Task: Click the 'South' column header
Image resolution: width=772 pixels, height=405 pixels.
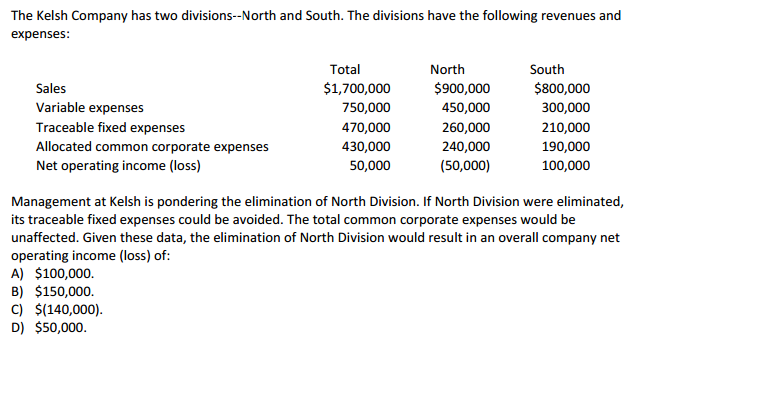Action: [x=547, y=69]
